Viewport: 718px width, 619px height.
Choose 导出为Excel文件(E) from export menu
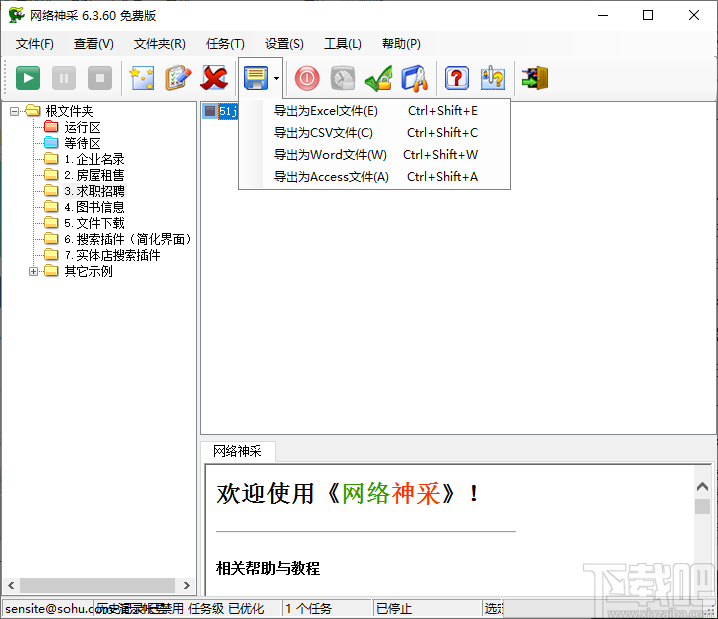pyautogui.click(x=374, y=111)
